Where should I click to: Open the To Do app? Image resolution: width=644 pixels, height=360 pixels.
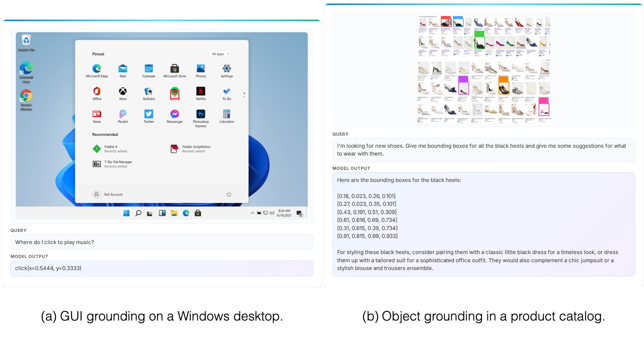(x=227, y=93)
